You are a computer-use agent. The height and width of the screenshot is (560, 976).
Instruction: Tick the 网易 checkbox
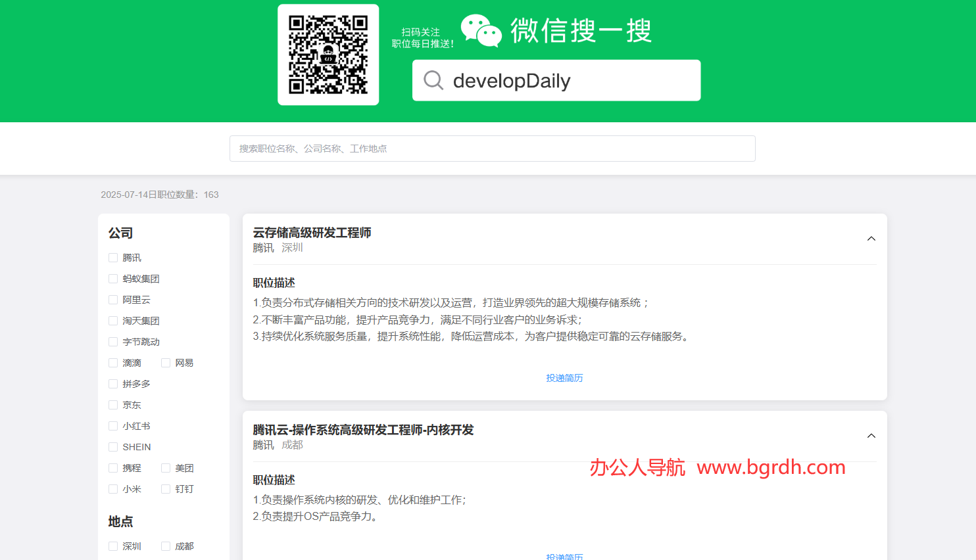tap(165, 362)
